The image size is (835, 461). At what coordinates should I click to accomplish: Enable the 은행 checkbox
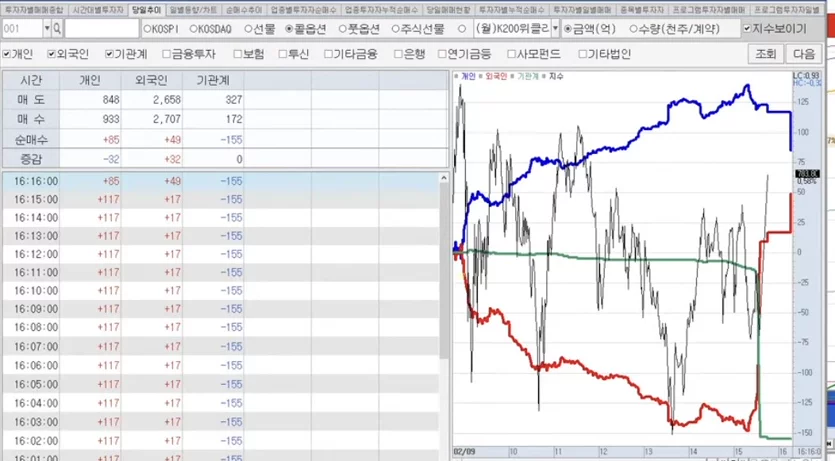[398, 54]
